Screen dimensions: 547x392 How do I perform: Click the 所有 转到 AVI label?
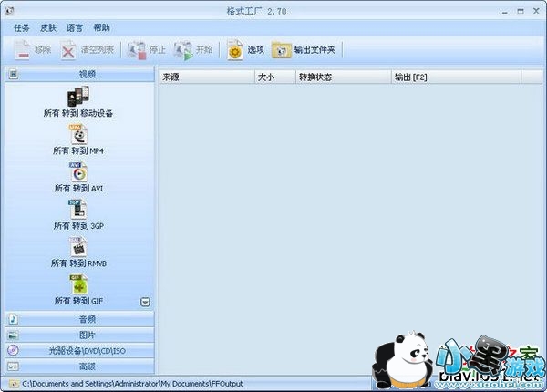[x=78, y=189]
